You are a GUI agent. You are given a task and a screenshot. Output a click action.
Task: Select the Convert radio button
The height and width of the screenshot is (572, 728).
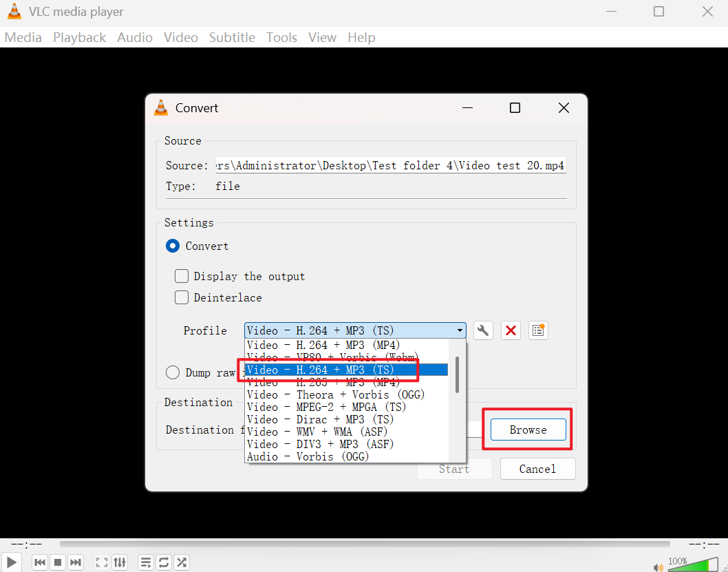[x=173, y=246]
